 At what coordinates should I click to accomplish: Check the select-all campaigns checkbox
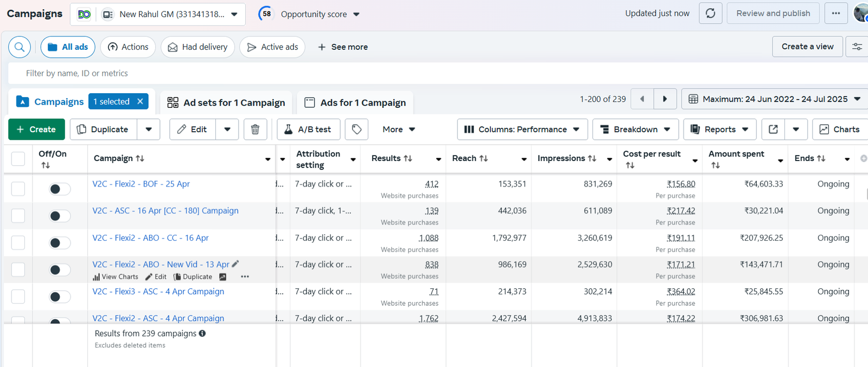pos(18,158)
